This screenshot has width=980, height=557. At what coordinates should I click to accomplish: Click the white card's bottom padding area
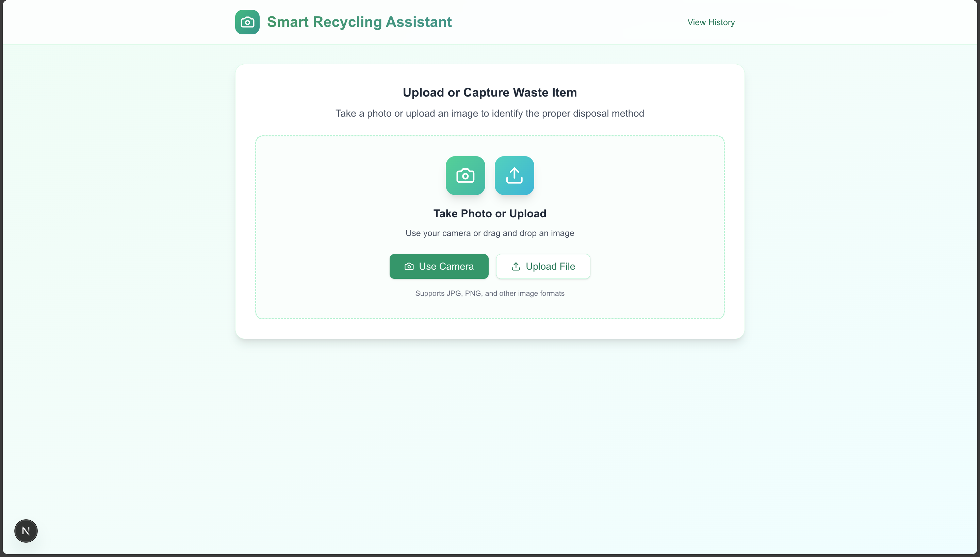490,329
